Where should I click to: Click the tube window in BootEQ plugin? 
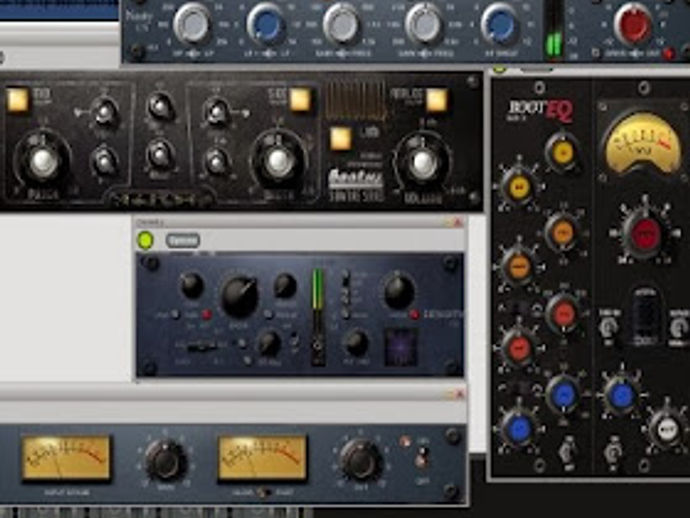pos(646,317)
